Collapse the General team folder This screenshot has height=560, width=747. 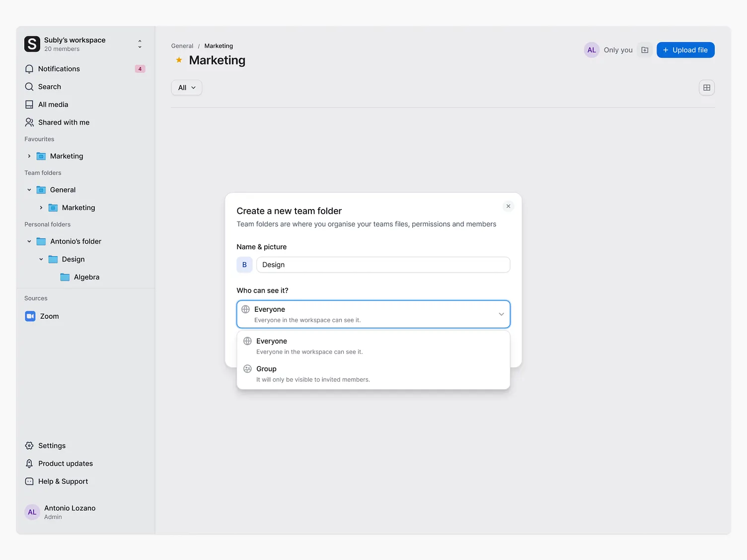[x=29, y=190]
